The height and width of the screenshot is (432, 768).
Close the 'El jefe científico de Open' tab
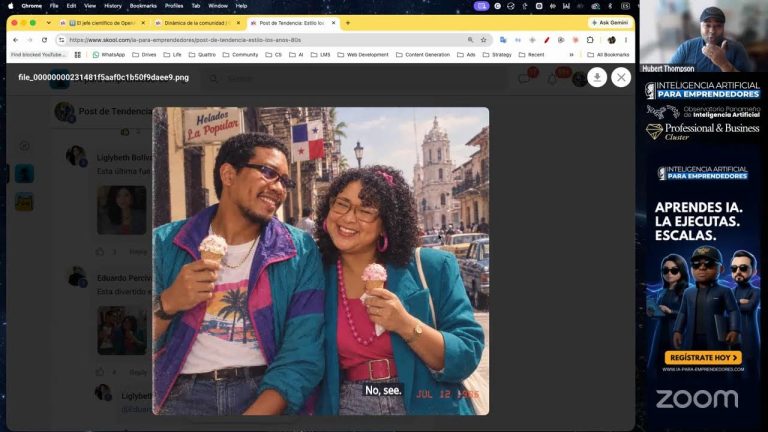pyautogui.click(x=143, y=23)
